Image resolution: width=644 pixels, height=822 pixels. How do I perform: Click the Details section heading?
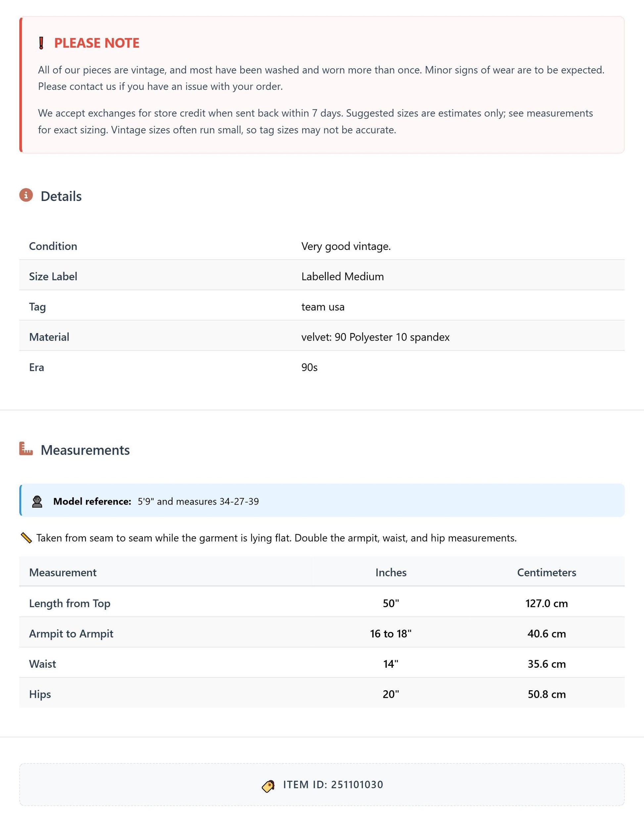tap(61, 196)
